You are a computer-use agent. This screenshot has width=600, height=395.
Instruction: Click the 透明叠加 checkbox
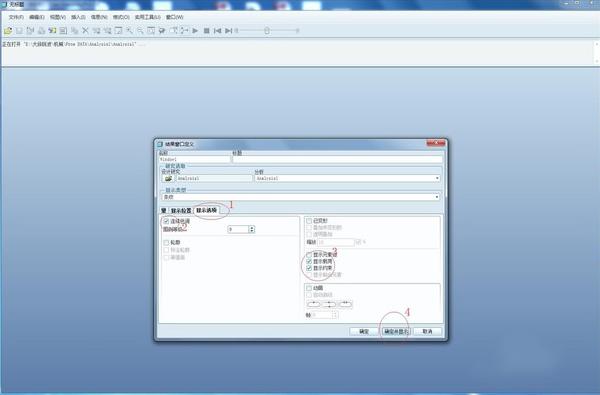point(309,234)
